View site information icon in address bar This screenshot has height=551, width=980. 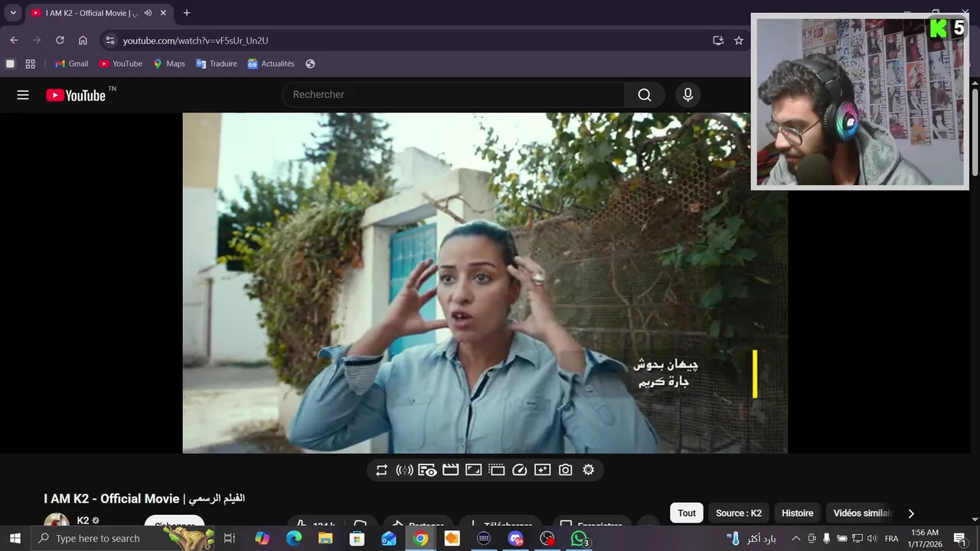pyautogui.click(x=109, y=41)
